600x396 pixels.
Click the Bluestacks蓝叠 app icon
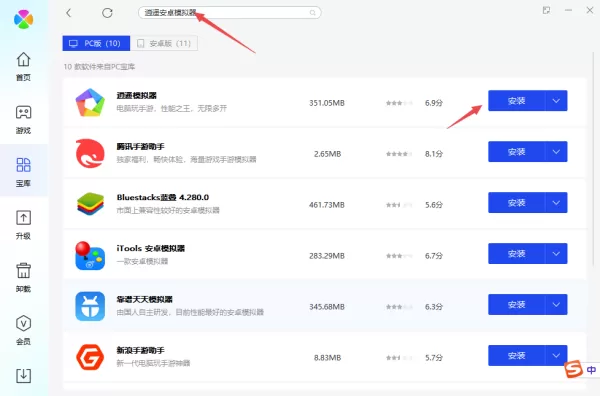point(90,204)
